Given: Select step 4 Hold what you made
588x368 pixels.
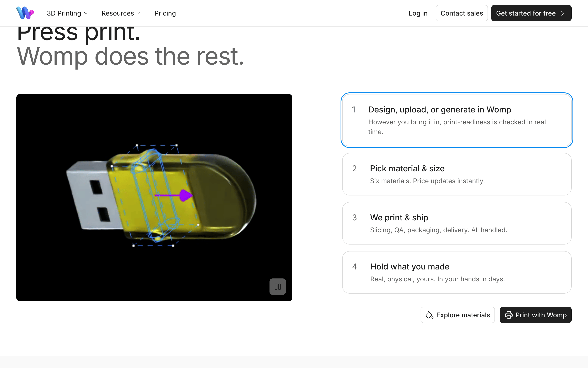Looking at the screenshot, I should (x=457, y=272).
